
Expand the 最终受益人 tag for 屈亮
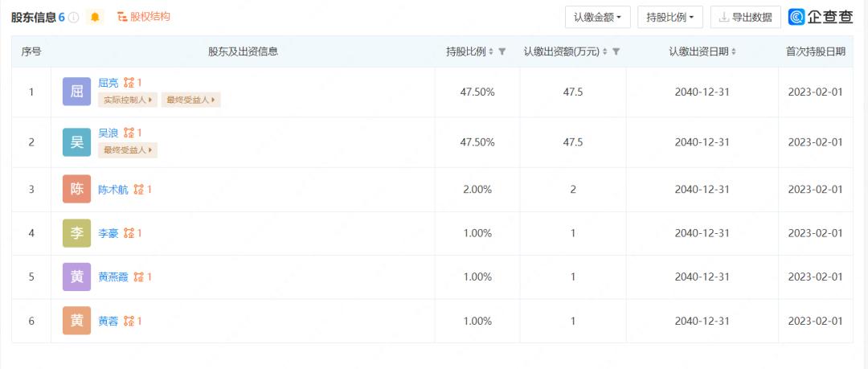coord(190,100)
